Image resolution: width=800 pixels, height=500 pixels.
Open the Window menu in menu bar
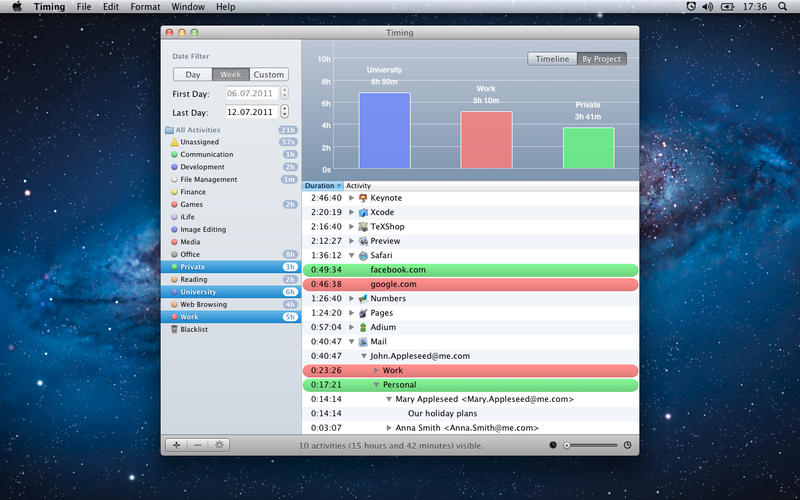coord(188,7)
